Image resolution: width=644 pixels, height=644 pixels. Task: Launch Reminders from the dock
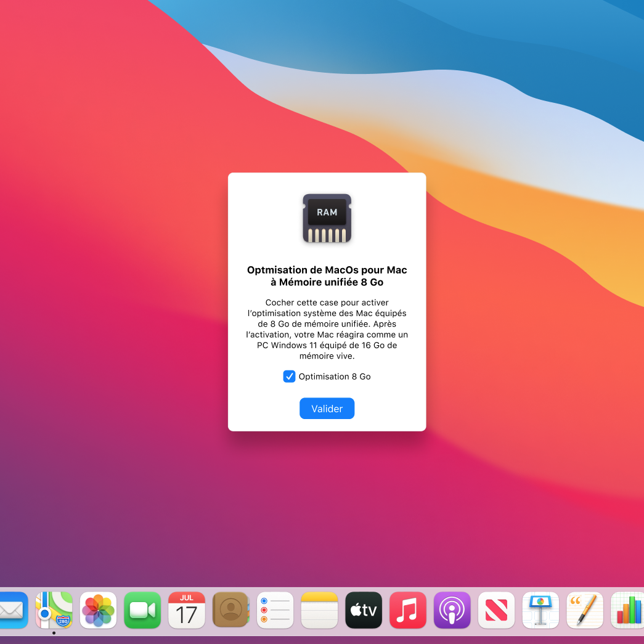tap(275, 610)
